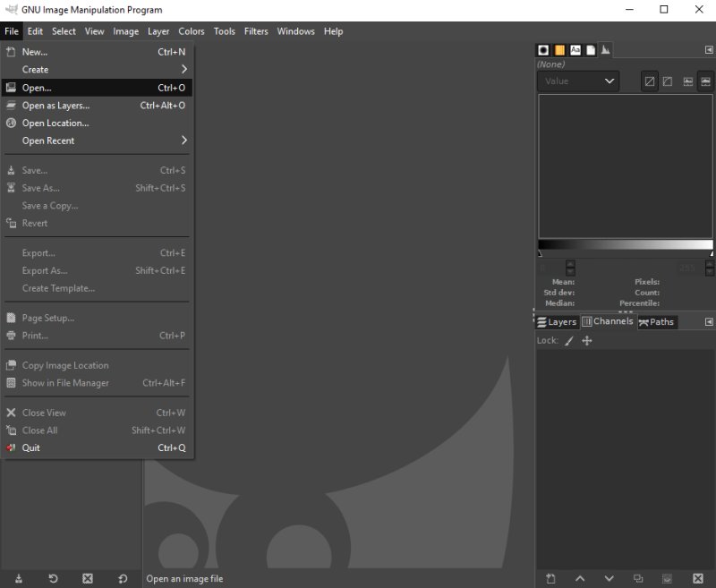Click the '(None)' histogram title text
716x588 pixels.
[x=550, y=64]
